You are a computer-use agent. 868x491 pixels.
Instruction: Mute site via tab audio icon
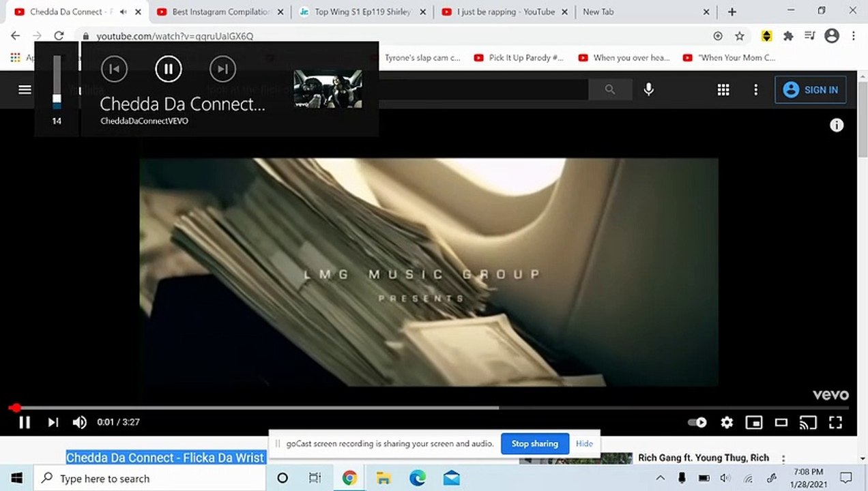124,12
